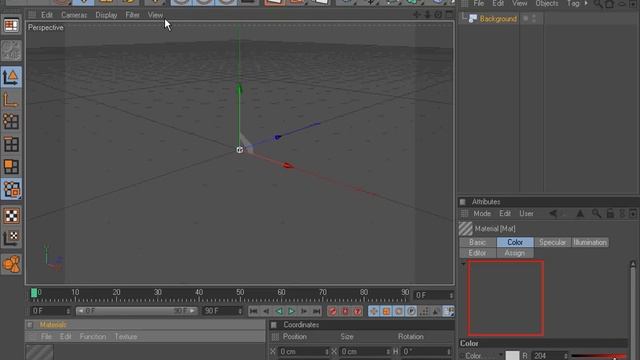The image size is (640, 360).
Task: Click the R value 204 field
Action: click(547, 356)
